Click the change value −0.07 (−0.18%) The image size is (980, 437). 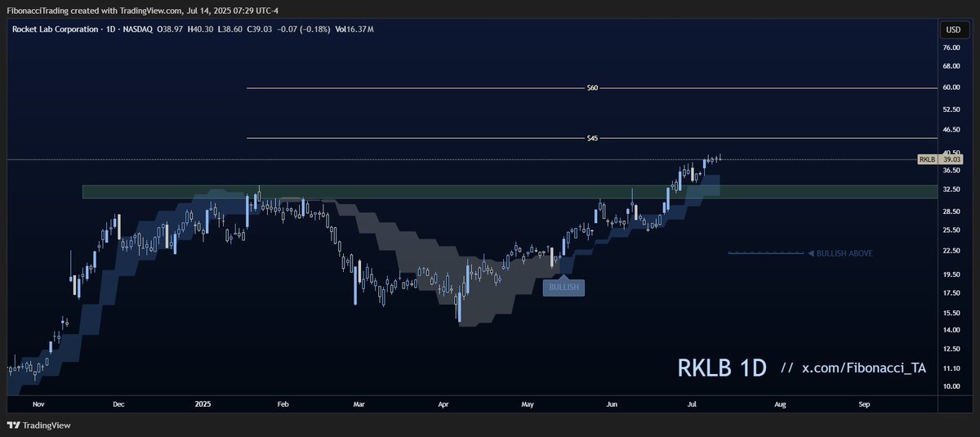point(305,29)
